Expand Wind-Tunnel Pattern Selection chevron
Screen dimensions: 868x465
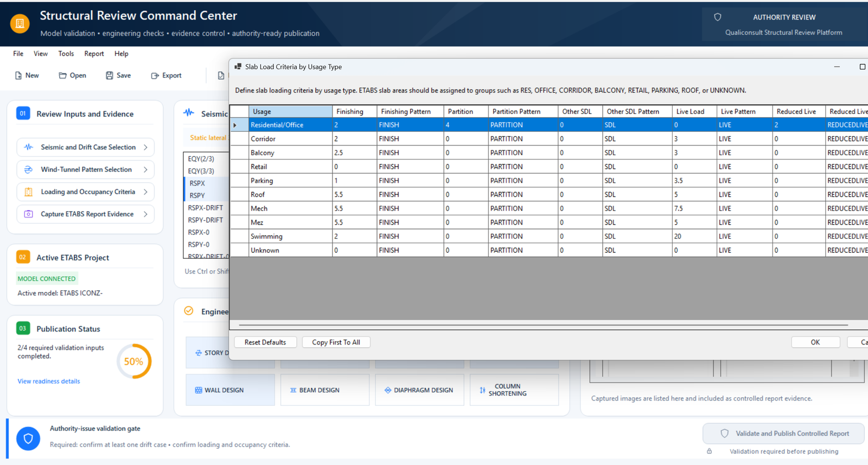pyautogui.click(x=145, y=169)
